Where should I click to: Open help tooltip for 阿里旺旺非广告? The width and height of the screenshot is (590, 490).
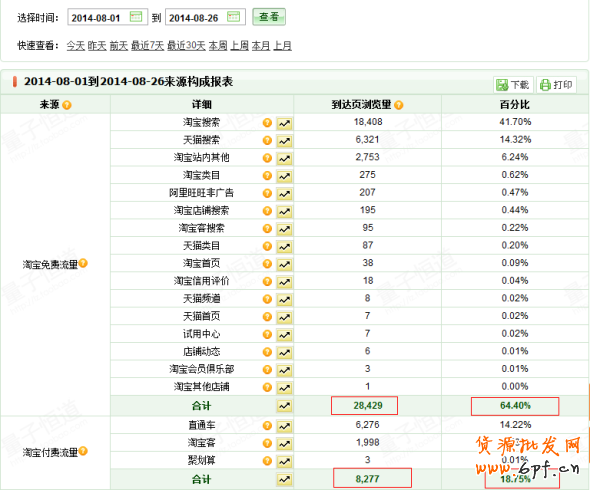pos(267,193)
